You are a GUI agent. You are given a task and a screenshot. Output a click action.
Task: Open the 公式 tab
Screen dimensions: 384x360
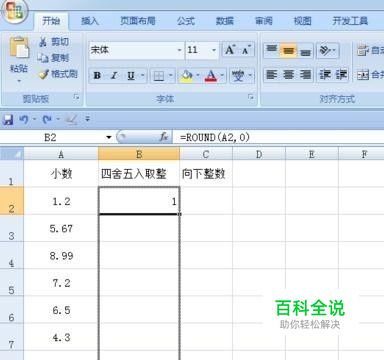point(186,21)
